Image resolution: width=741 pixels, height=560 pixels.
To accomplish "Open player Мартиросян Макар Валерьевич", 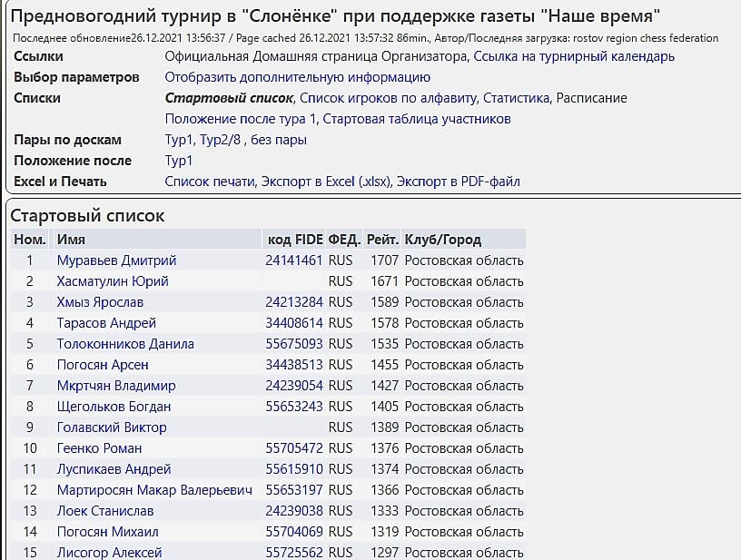I will 154,490.
